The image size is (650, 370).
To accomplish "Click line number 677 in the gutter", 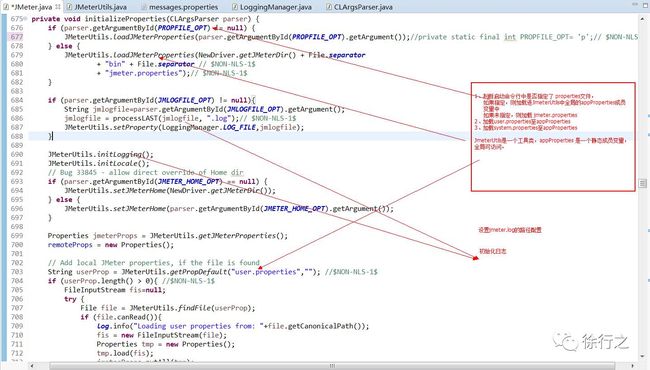I will point(17,37).
